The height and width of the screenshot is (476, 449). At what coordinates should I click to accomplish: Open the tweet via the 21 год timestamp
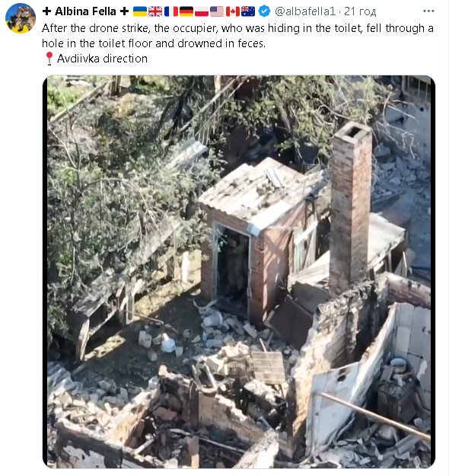pos(360,11)
